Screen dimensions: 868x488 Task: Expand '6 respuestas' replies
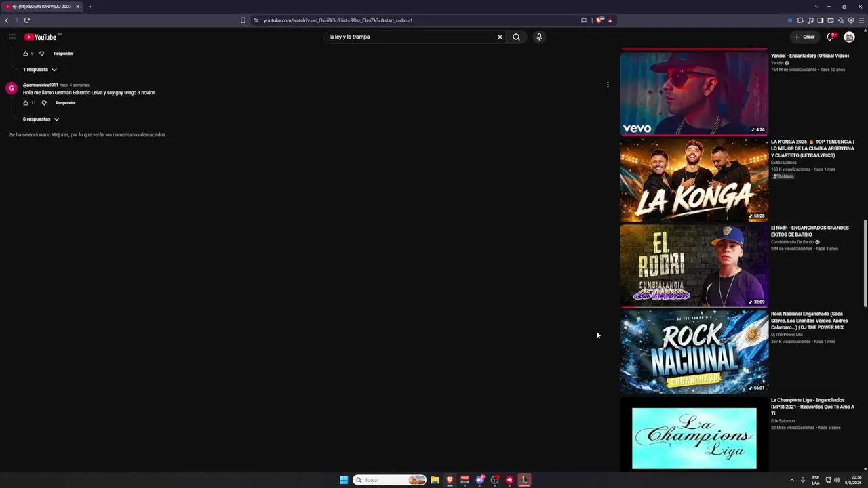point(41,119)
